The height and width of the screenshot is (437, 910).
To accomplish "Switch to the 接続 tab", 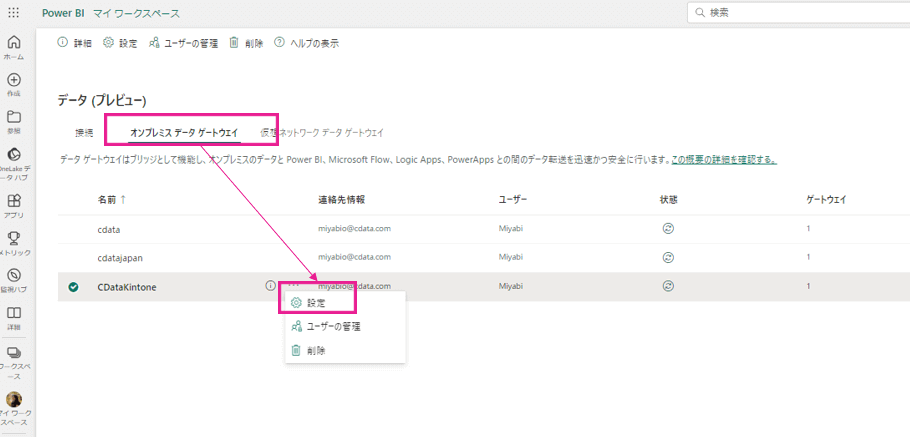I will (x=84, y=133).
